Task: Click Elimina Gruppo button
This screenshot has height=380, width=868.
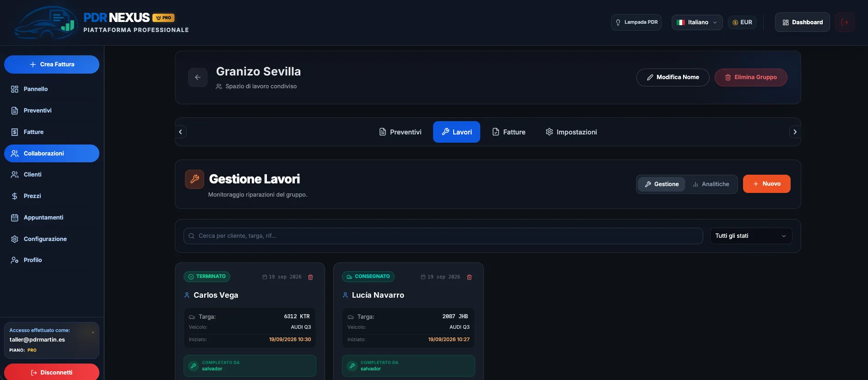Action: coord(751,77)
